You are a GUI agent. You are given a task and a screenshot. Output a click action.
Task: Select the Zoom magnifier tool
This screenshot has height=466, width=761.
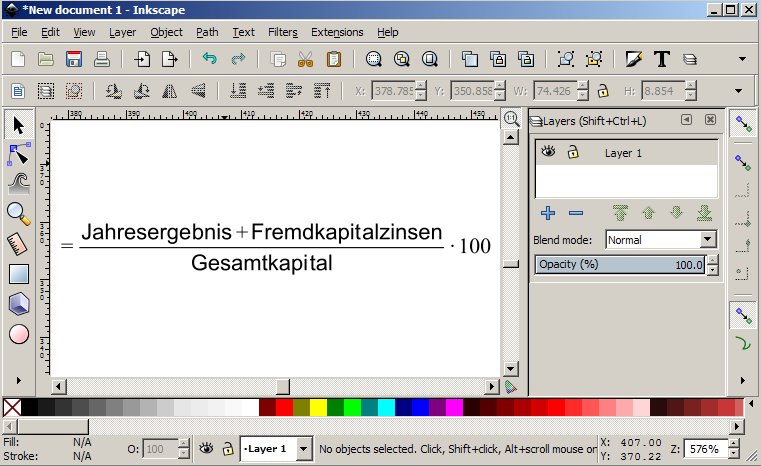tap(18, 212)
